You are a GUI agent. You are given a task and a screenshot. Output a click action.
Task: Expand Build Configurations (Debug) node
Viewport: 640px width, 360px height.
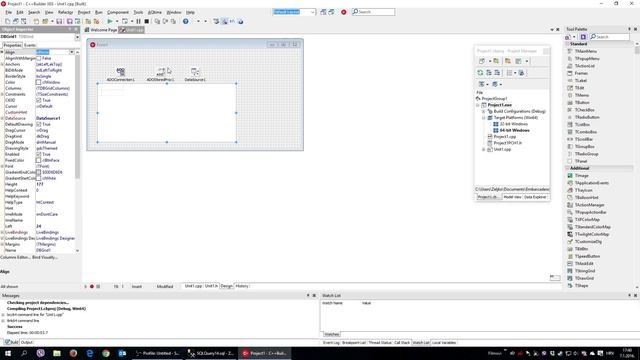click(x=484, y=111)
